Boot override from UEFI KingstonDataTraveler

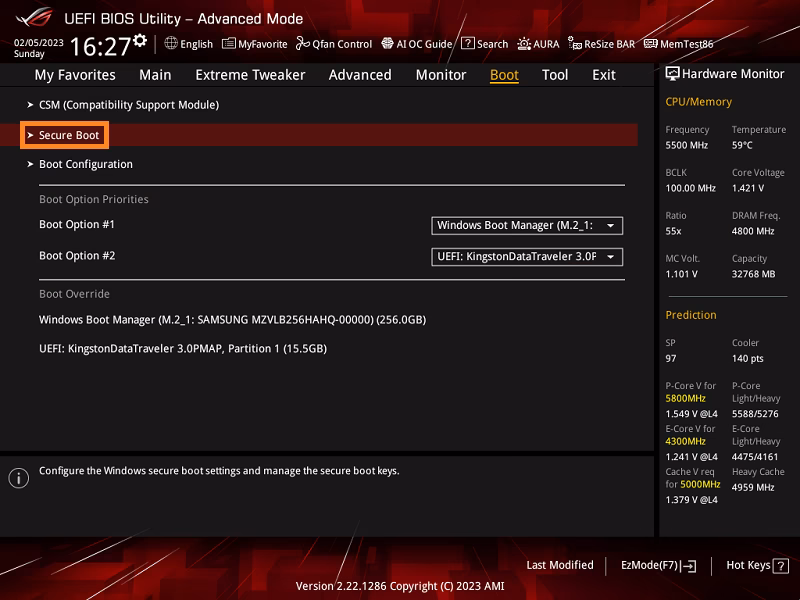click(x=183, y=348)
